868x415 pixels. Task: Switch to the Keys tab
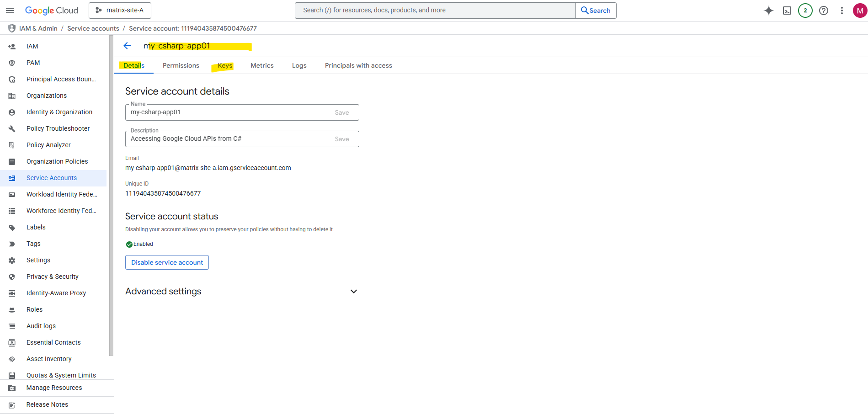coord(225,66)
